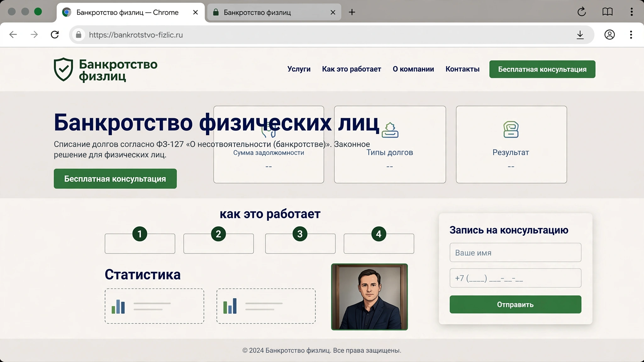Image resolution: width=644 pixels, height=362 pixels.
Task: Click hero 'Бесплатная консультация' button below description
Action: (115, 178)
